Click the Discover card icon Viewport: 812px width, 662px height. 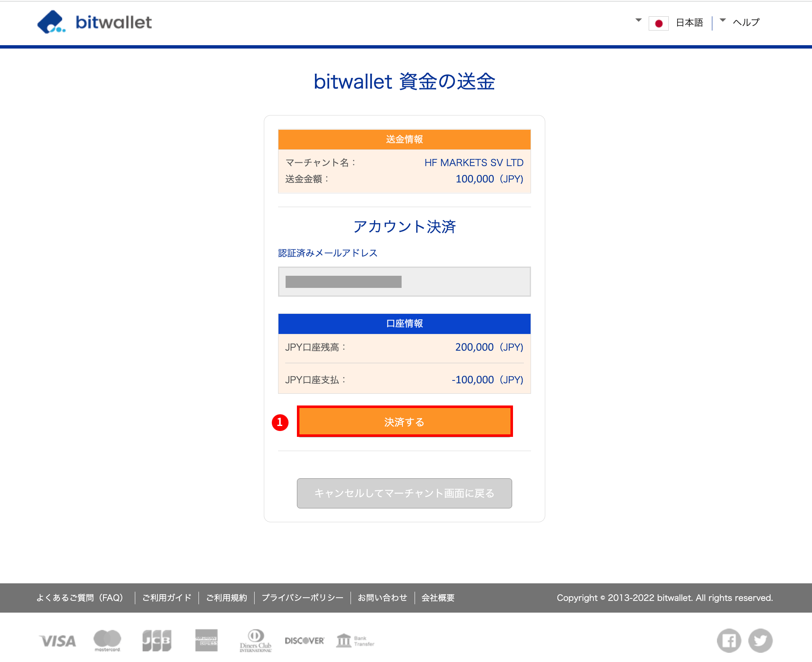304,640
